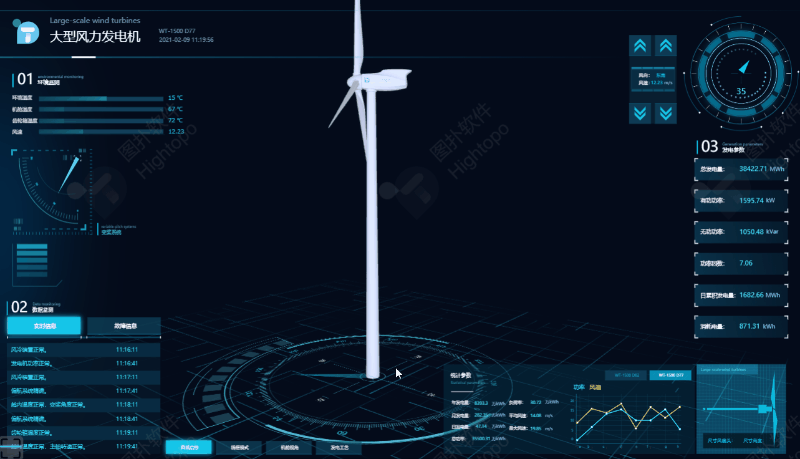Click the right double-chevron down arrow
Viewport: 800px width, 459px height.
(x=665, y=112)
